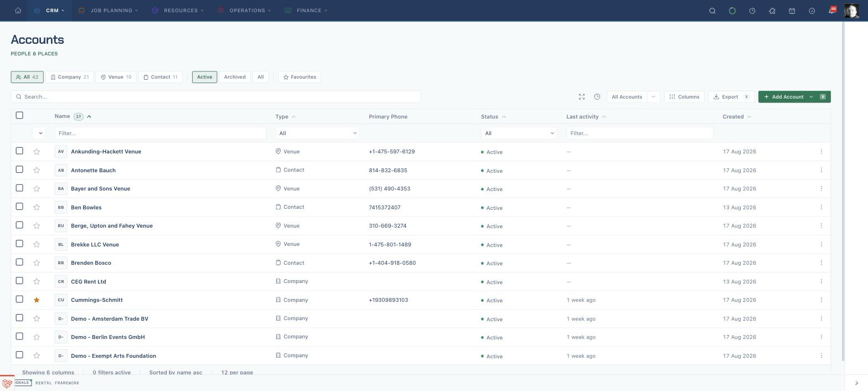Star Demo - Amsterdam Trade BV
Image resolution: width=868 pixels, height=391 pixels.
pyautogui.click(x=37, y=319)
